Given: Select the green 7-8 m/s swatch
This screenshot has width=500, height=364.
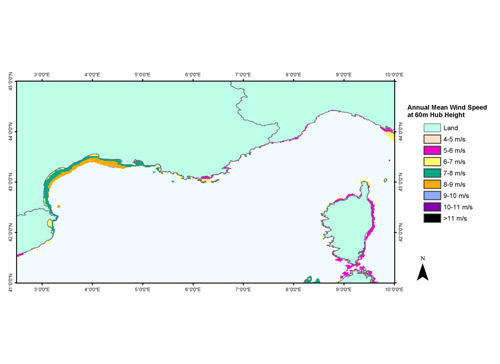Looking at the screenshot, I should [x=432, y=173].
